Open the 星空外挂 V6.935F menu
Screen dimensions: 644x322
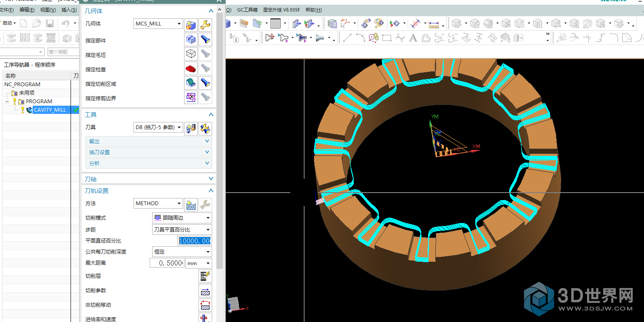(282, 10)
